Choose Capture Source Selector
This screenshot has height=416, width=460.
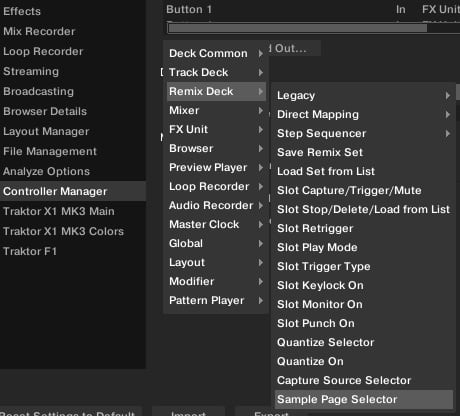[364, 380]
